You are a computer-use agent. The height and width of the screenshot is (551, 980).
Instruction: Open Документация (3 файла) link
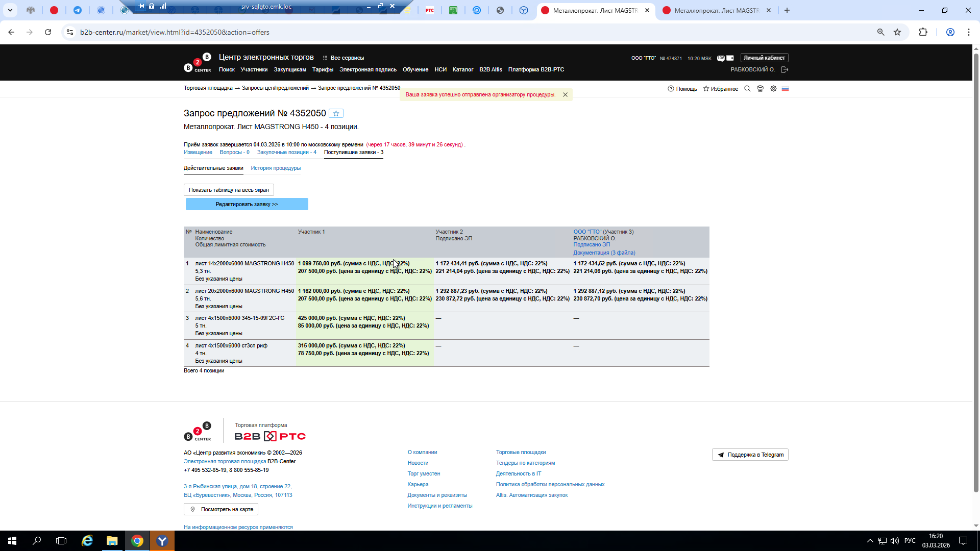point(604,253)
